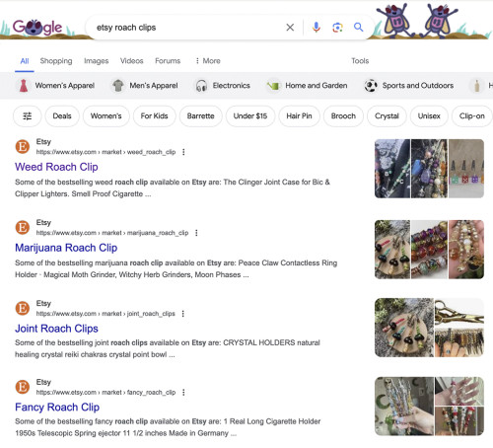Click the marijuana_roach_clip URL breadcrumb

[112, 233]
